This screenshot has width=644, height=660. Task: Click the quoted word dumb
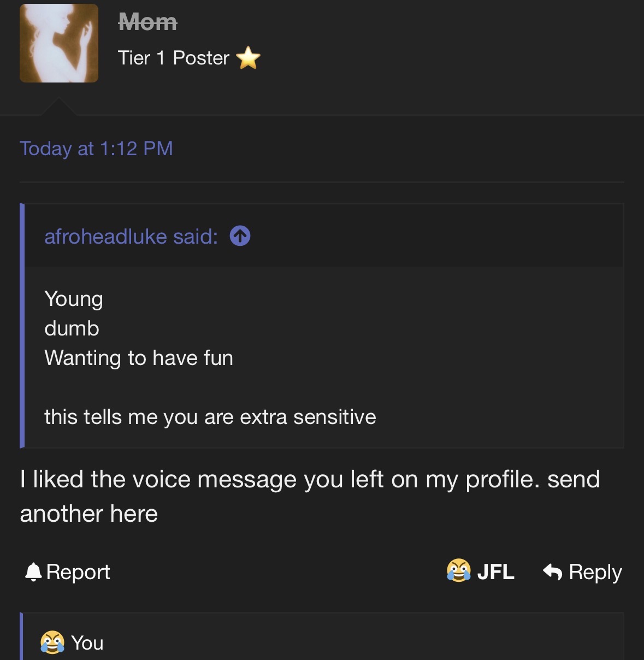pyautogui.click(x=72, y=328)
